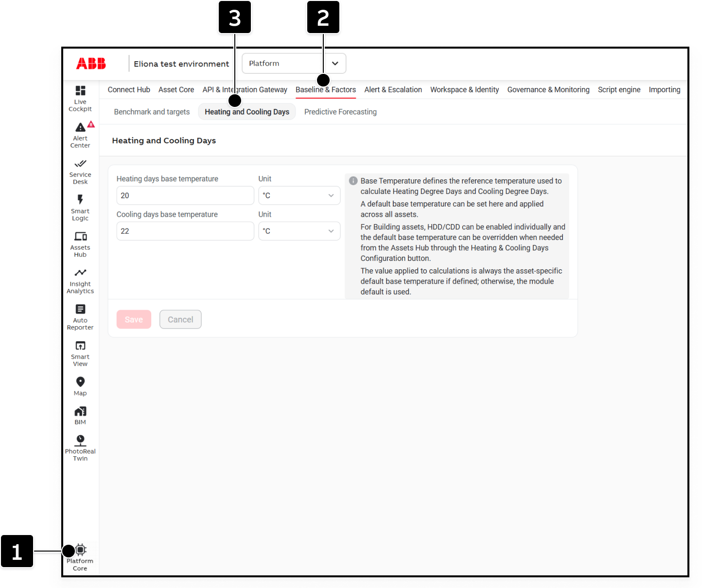
Task: Open the Predictive Forecasting subtab
Action: pyautogui.click(x=340, y=112)
